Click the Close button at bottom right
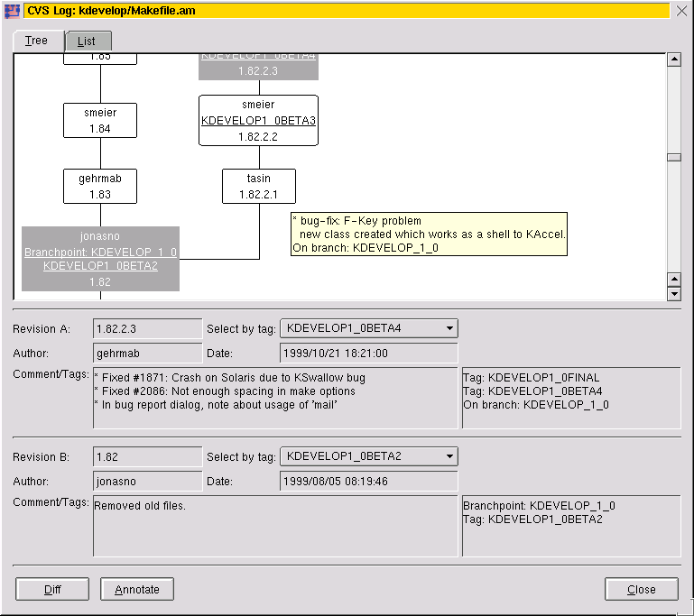The width and height of the screenshot is (694, 616). [642, 589]
